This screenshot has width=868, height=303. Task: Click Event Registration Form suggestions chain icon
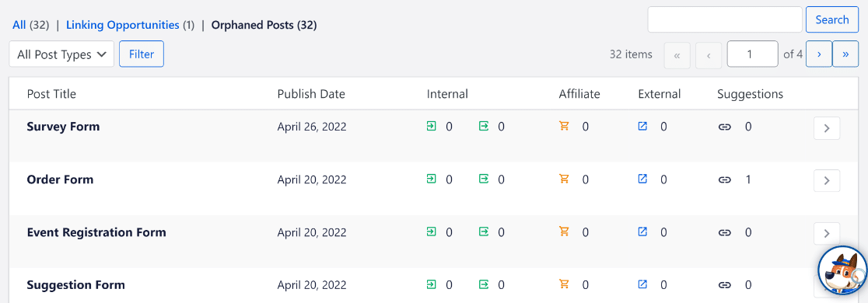pyautogui.click(x=724, y=232)
